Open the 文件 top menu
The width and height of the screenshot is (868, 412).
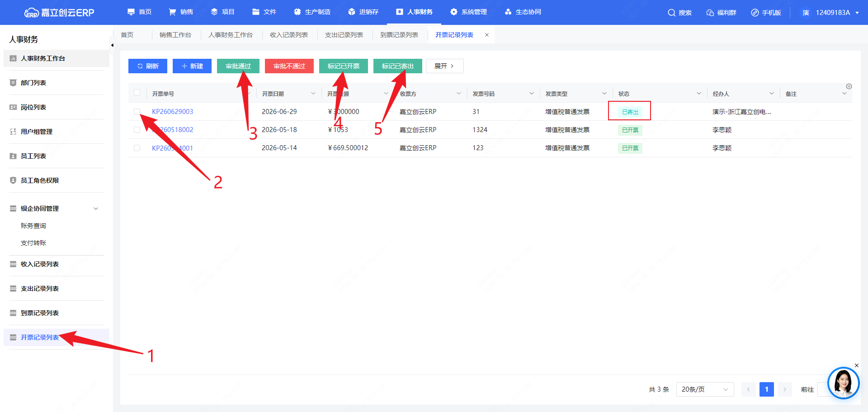click(264, 12)
